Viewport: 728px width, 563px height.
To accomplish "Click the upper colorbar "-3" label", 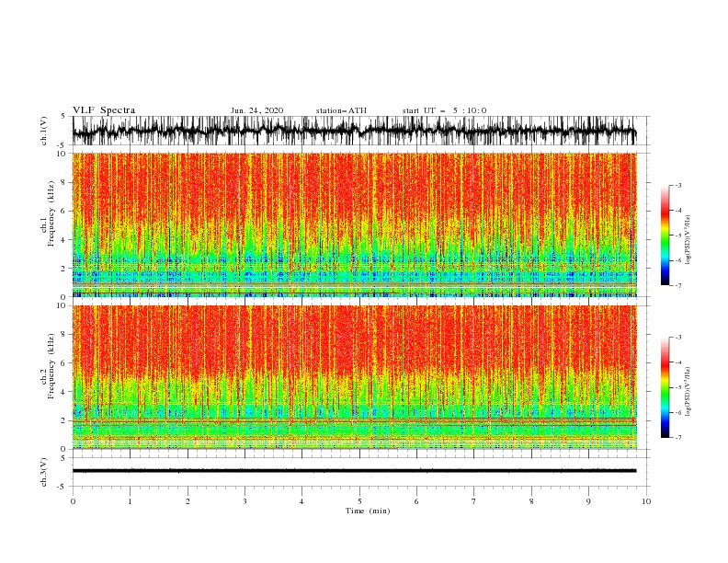I will pos(677,186).
